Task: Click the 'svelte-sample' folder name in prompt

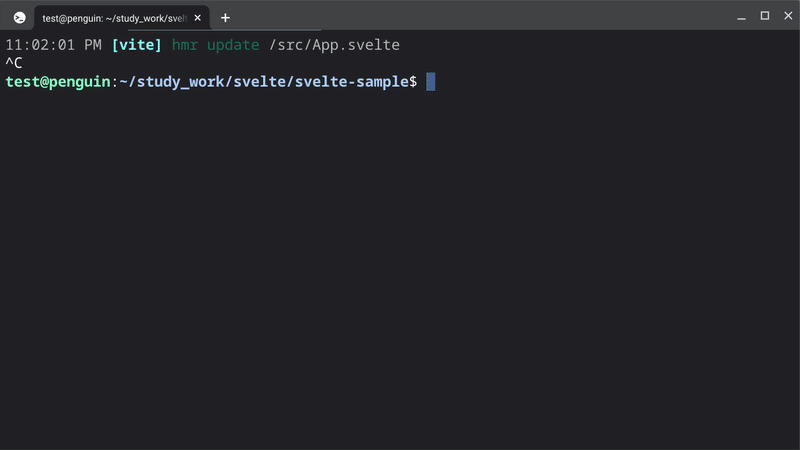Action: pyautogui.click(x=352, y=82)
